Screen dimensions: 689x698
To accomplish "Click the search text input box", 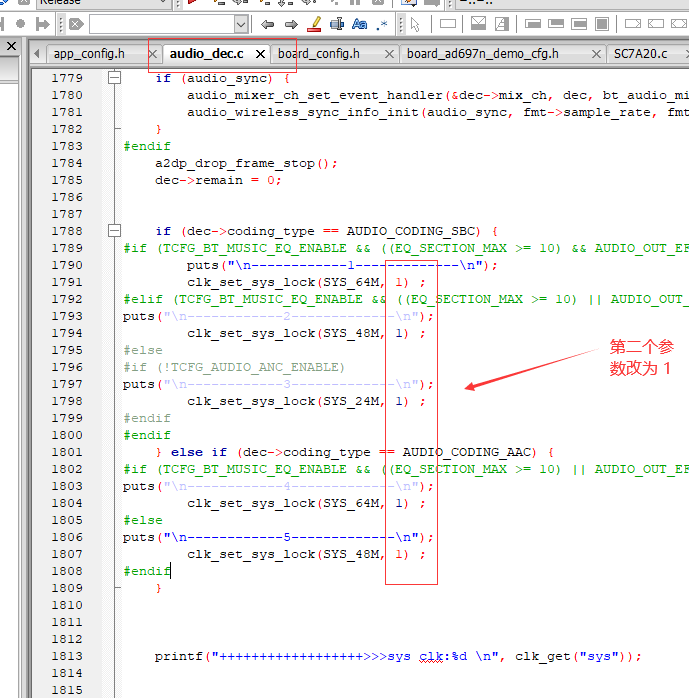I will pos(162,24).
